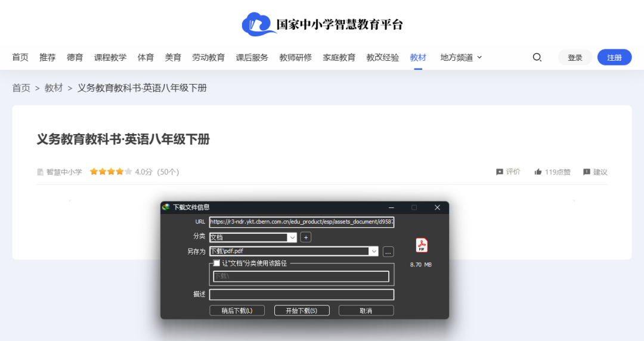Click the 8.70 MB file size text

pyautogui.click(x=420, y=265)
